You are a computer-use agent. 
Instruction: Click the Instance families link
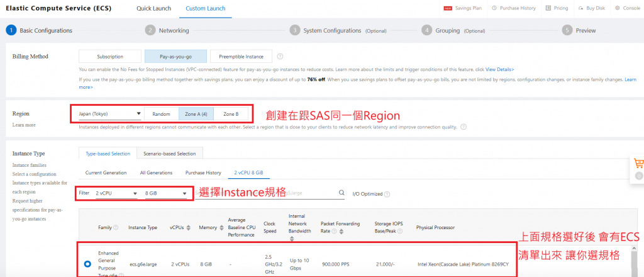click(28, 165)
